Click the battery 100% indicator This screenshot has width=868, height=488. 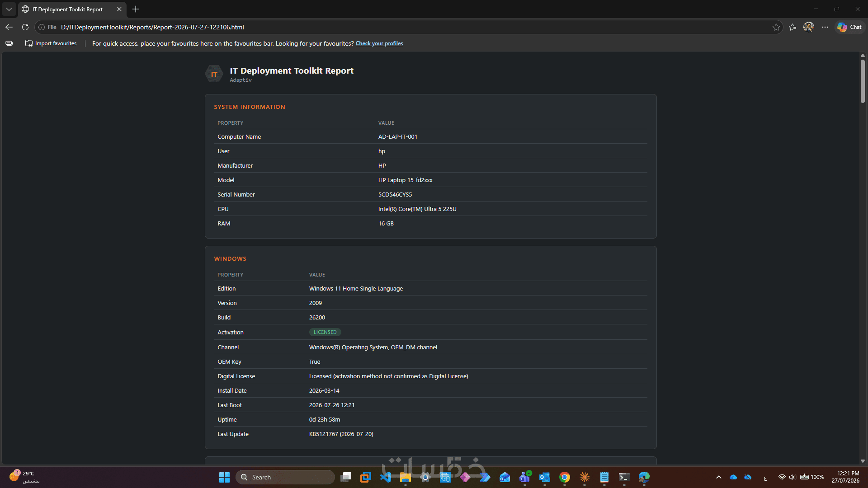click(812, 477)
